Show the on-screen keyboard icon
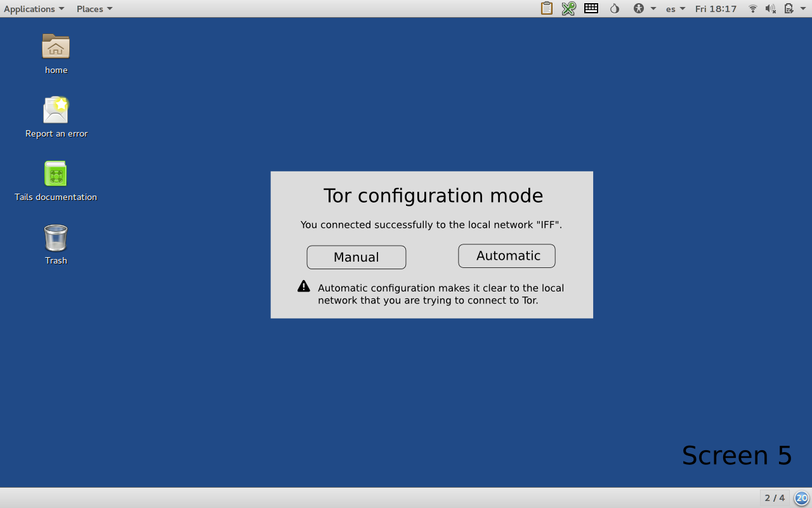 [x=591, y=8]
